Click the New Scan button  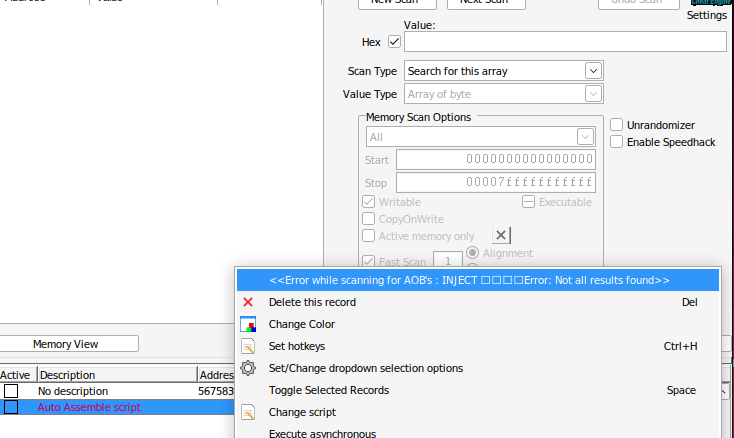397,4
